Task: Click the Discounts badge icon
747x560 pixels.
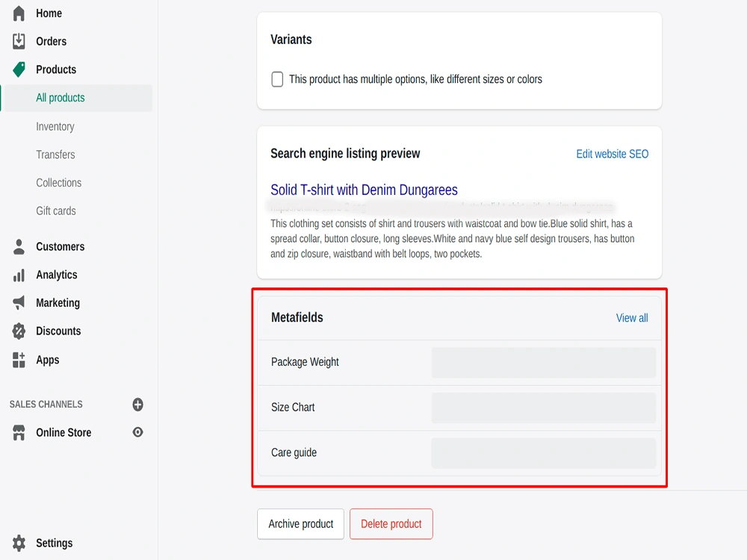Action: tap(19, 331)
